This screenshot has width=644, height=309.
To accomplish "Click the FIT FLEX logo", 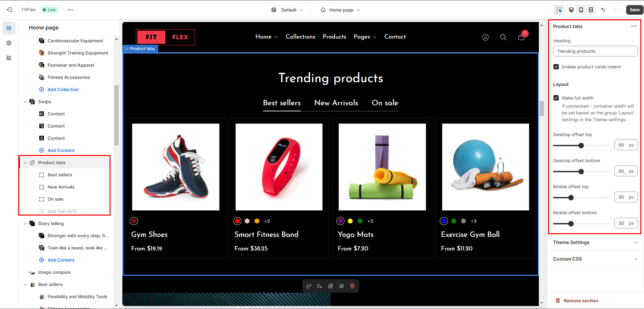I will pos(165,37).
